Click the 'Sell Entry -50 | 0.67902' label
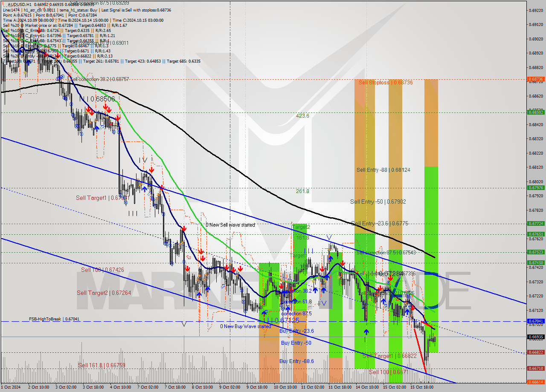546x392 pixels. point(378,202)
